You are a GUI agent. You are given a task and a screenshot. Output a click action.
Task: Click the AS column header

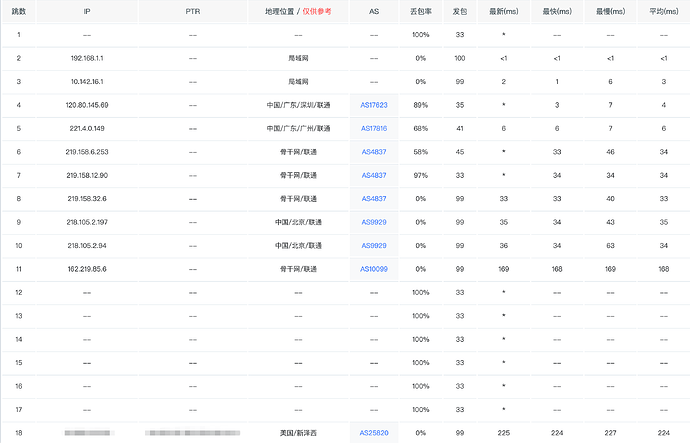[374, 11]
